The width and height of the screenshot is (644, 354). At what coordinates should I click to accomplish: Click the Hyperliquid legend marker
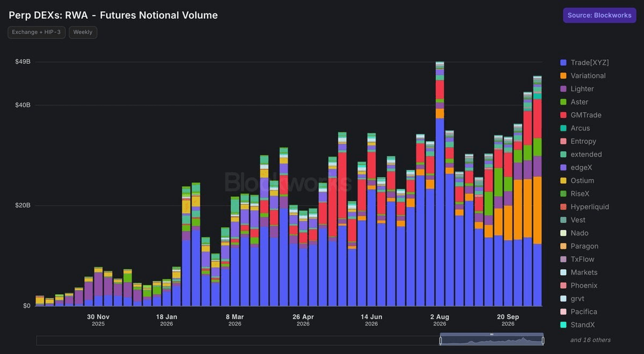pos(563,207)
